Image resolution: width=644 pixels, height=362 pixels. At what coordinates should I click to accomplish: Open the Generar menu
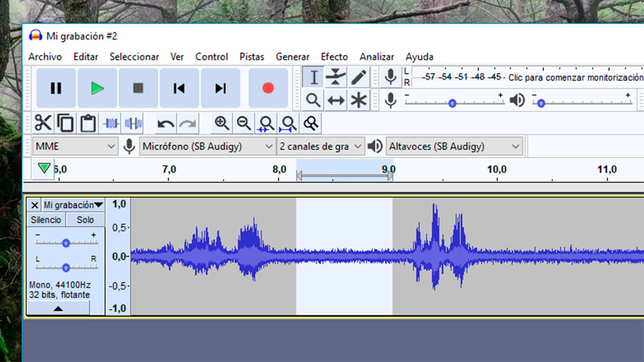(x=292, y=57)
